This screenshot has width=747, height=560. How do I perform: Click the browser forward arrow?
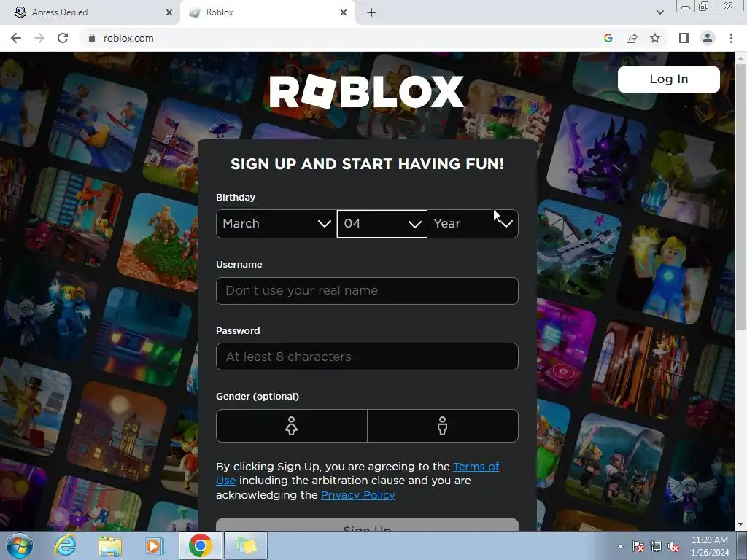[x=39, y=38]
